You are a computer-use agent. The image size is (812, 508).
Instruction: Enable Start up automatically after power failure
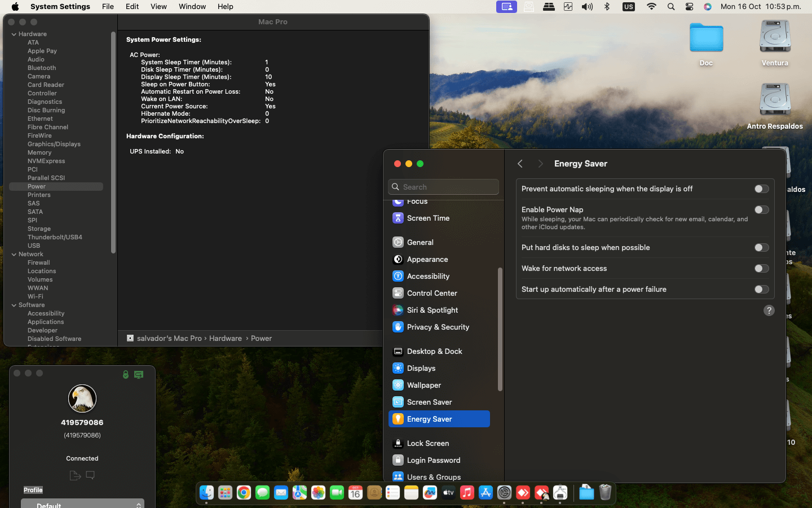pos(761,290)
